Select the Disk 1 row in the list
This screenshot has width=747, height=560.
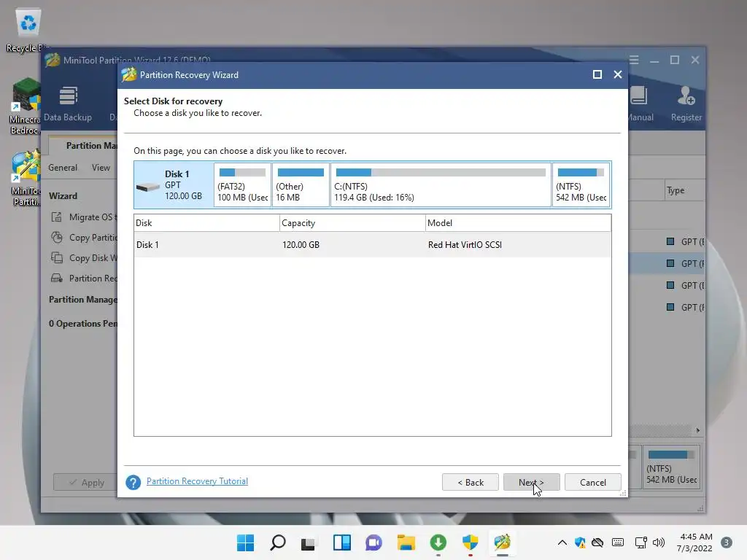(x=373, y=245)
